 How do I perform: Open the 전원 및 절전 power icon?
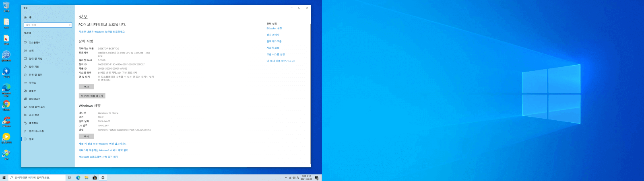(25, 75)
